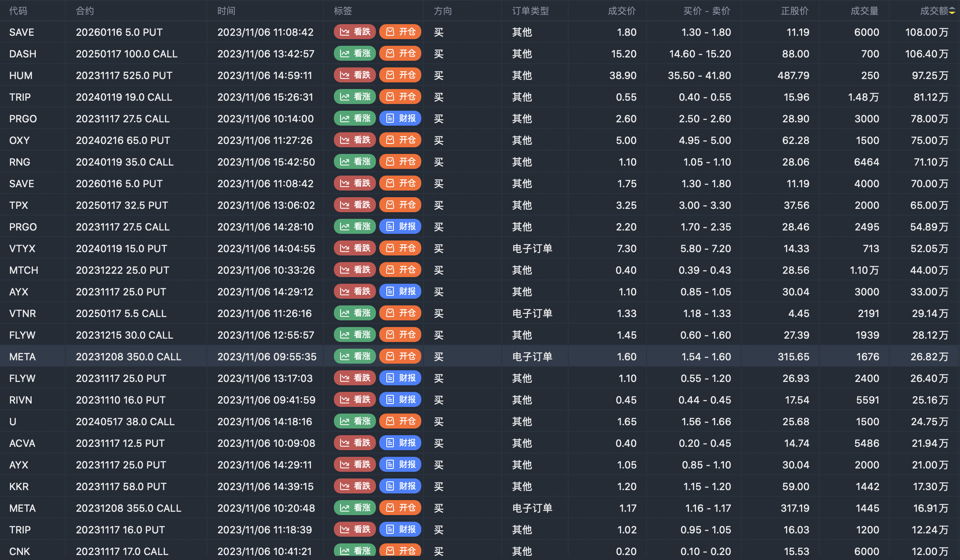Click time 2023/11/06 09:41:59
The height and width of the screenshot is (560, 960).
coord(266,400)
